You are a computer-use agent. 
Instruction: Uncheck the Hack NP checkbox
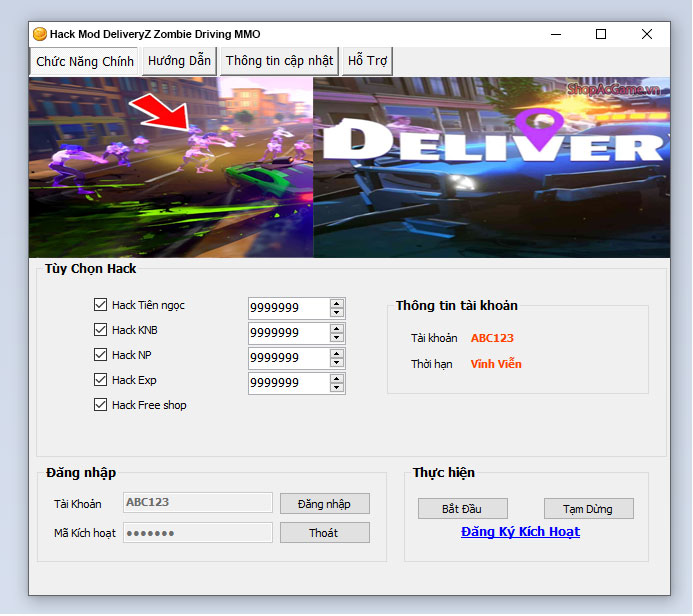100,355
